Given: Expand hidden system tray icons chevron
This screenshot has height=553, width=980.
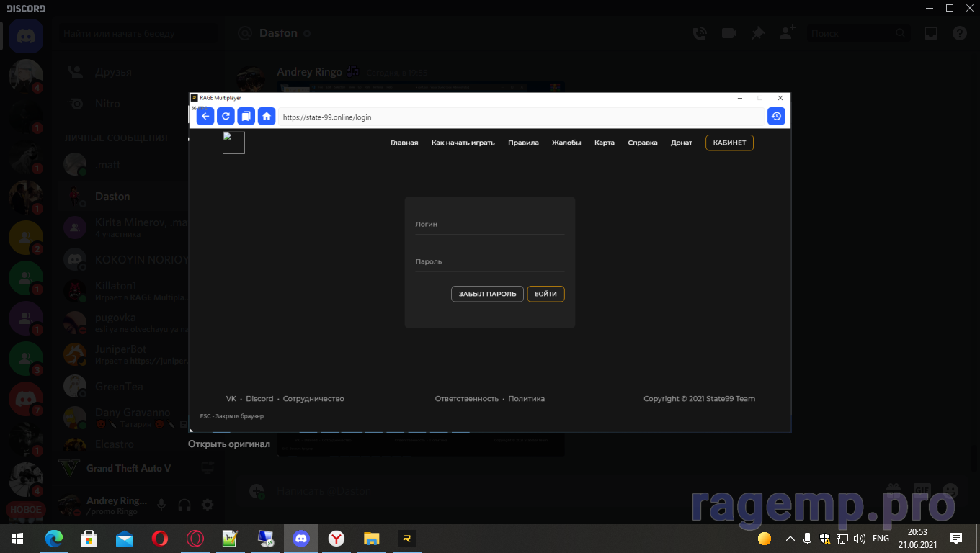Looking at the screenshot, I should 790,539.
